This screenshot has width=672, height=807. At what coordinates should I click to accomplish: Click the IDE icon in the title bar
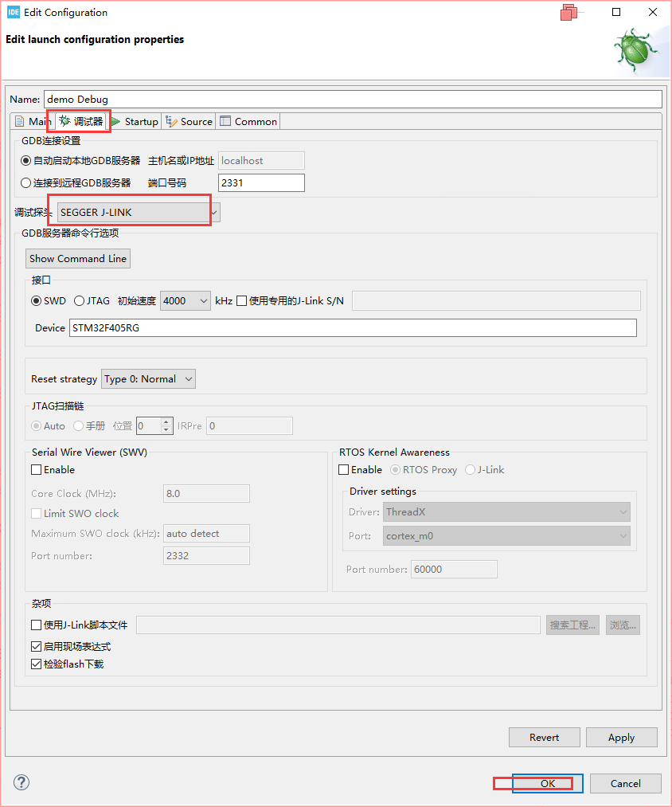tap(13, 13)
